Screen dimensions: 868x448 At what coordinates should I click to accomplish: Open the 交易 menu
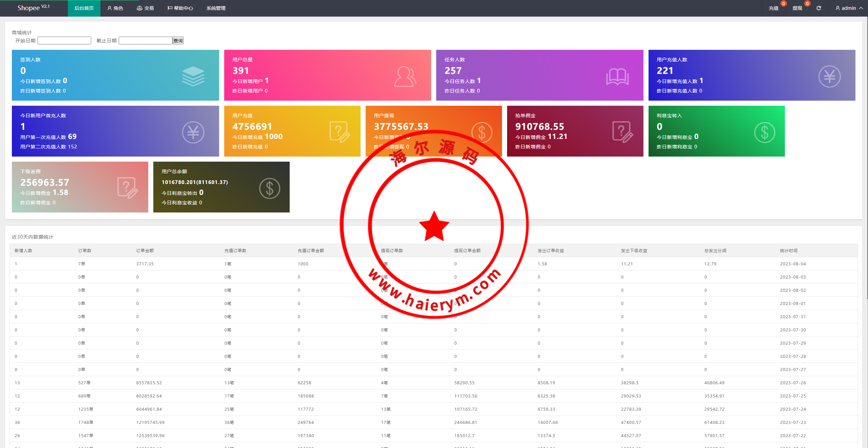[145, 8]
